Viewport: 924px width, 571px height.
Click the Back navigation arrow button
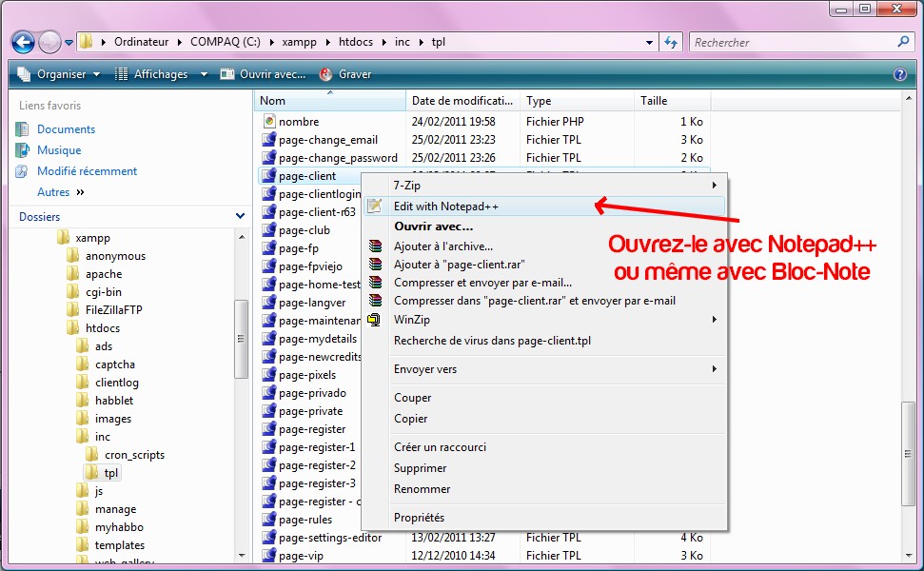(x=23, y=42)
